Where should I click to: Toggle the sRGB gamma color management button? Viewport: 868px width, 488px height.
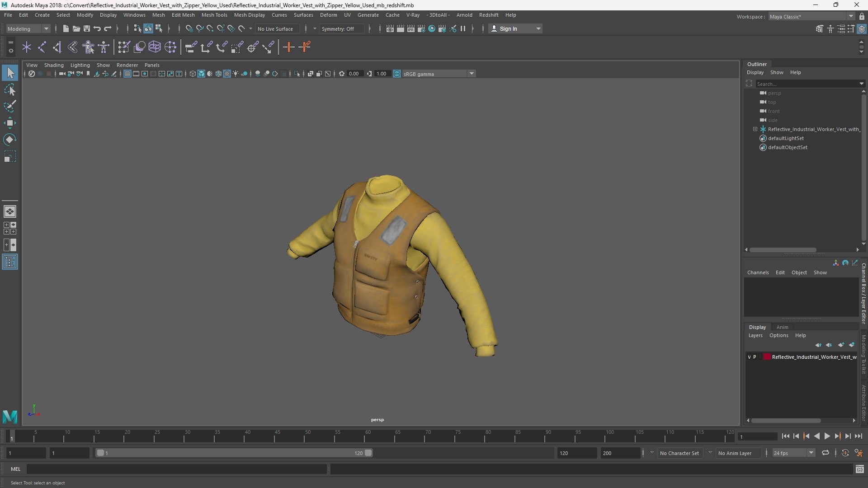tap(397, 74)
